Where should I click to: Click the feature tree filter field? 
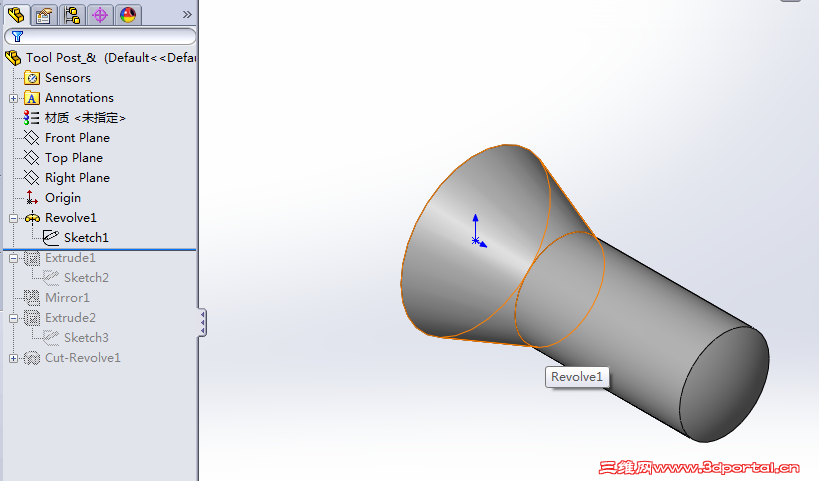(x=100, y=37)
